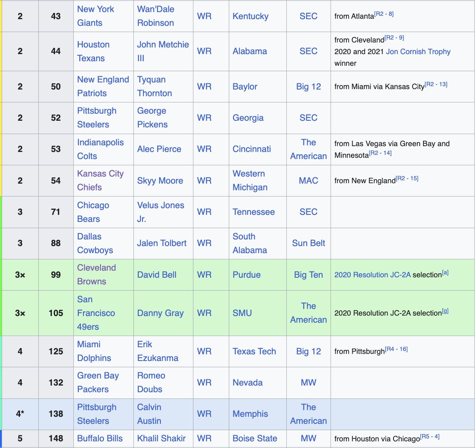Open the Big Ten conference link

[x=308, y=274]
